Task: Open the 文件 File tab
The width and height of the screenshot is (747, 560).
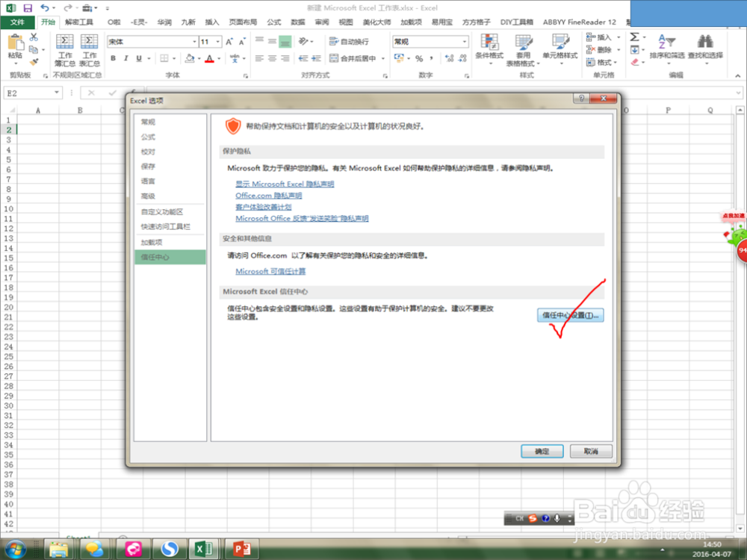Action: [x=17, y=22]
